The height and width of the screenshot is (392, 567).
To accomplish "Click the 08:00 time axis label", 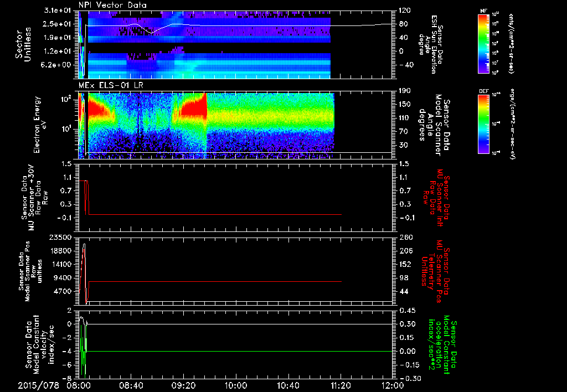I will click(x=78, y=385).
